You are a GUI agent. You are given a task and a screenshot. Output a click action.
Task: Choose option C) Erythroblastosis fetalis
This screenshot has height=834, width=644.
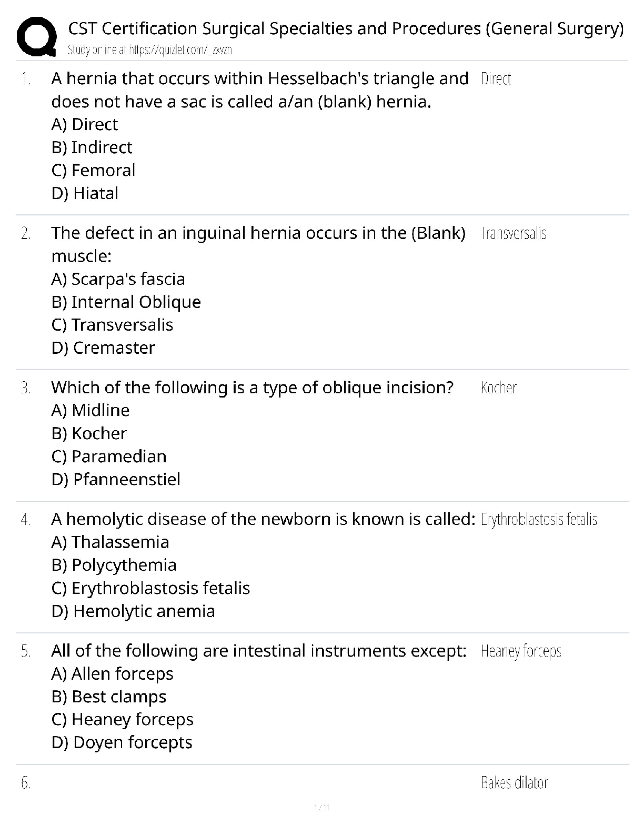click(151, 588)
